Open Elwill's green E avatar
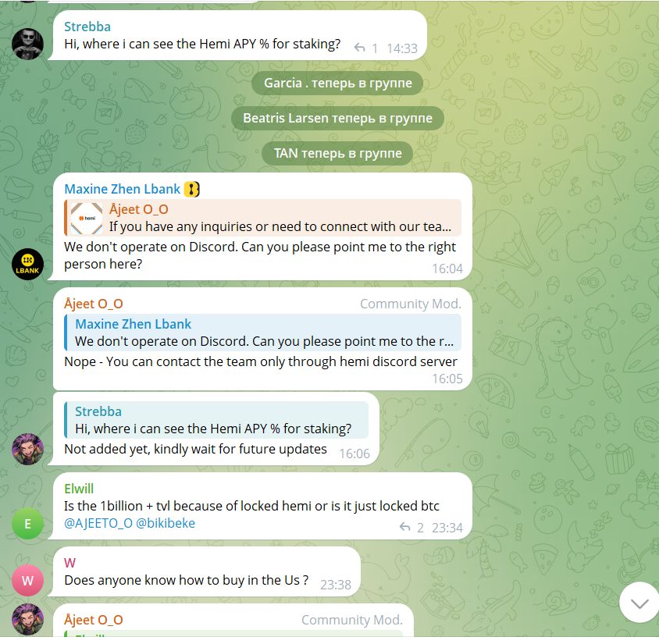 coord(27,524)
